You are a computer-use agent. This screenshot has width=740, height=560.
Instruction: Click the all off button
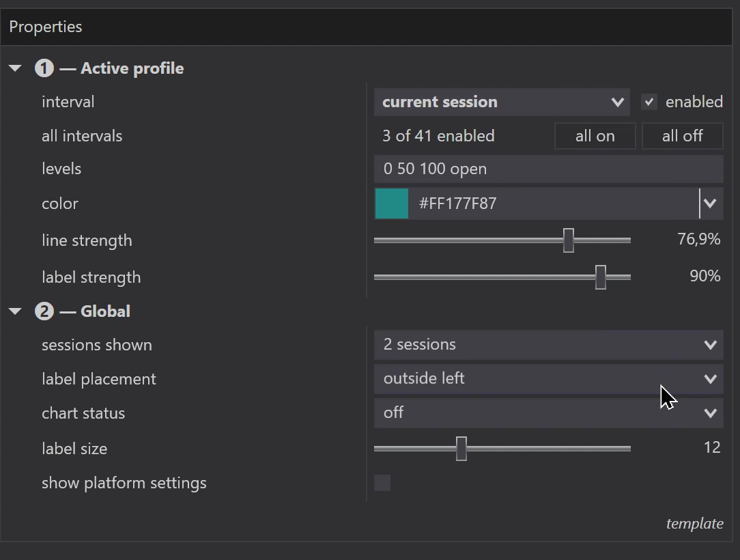[683, 136]
